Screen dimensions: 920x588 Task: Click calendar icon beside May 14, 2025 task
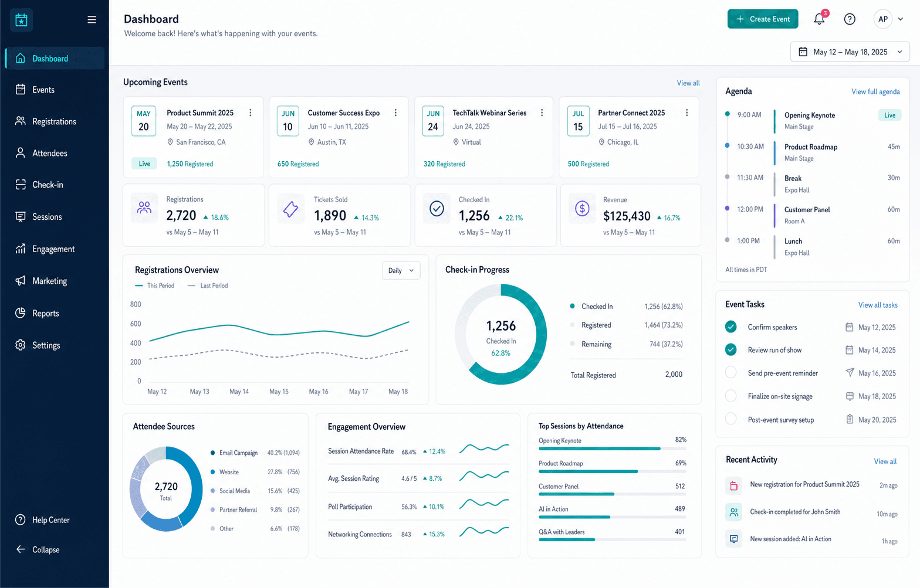[x=849, y=350]
